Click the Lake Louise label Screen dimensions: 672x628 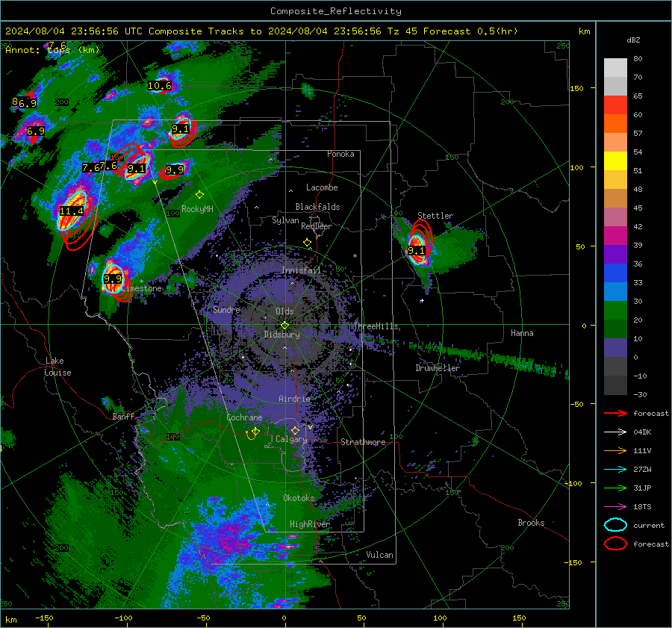point(57,367)
